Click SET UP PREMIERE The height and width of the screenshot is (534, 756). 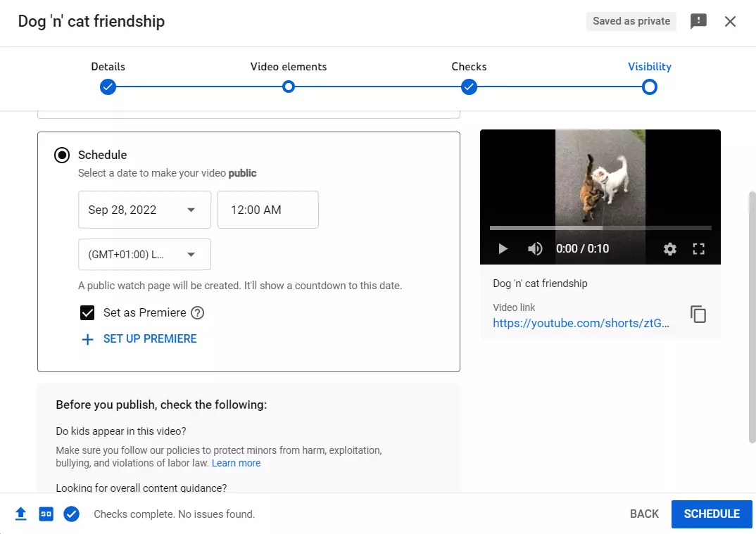click(x=141, y=338)
